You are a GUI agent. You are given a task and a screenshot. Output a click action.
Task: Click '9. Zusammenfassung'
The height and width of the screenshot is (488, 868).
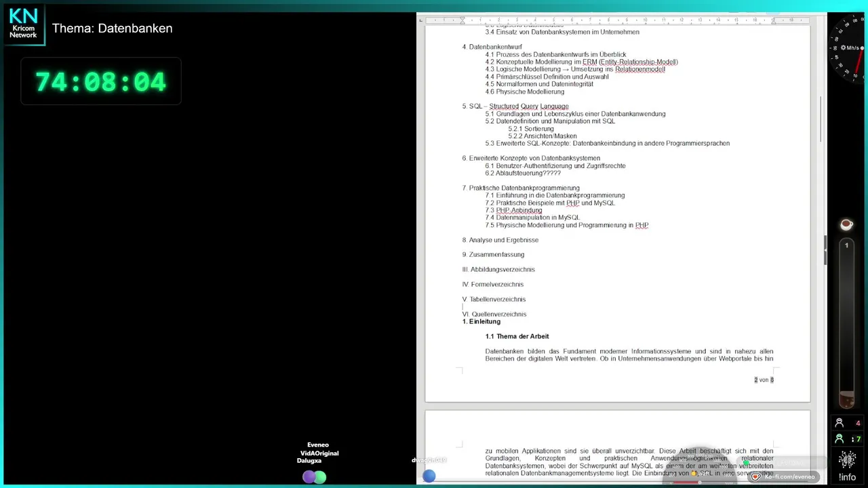[x=493, y=254]
